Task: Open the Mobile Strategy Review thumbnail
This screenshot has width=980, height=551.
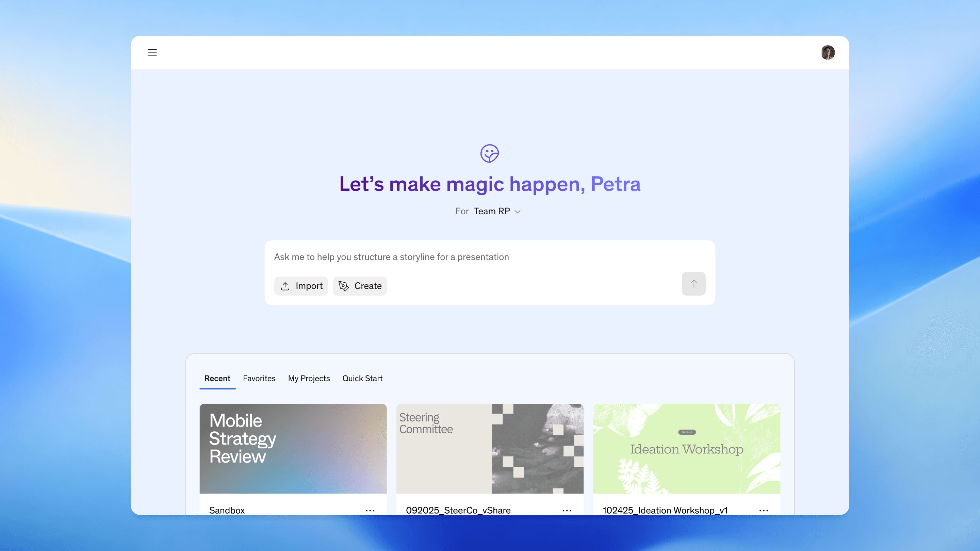Action: point(293,449)
